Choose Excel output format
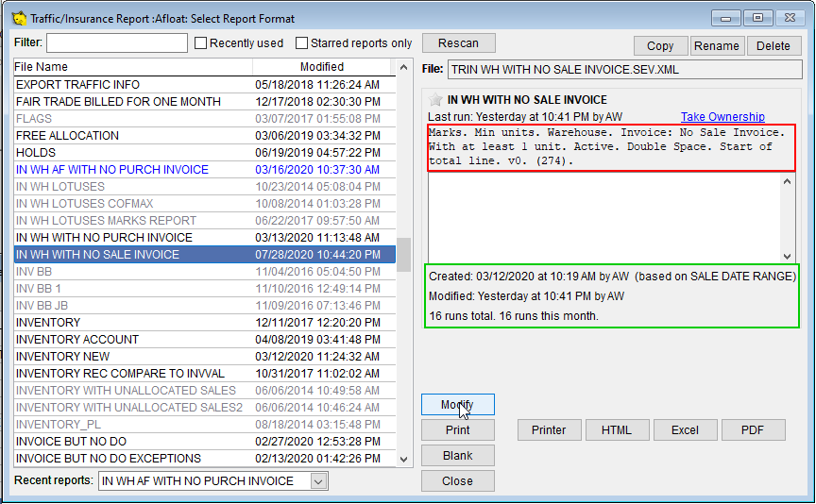This screenshot has height=504, width=816. pos(686,430)
